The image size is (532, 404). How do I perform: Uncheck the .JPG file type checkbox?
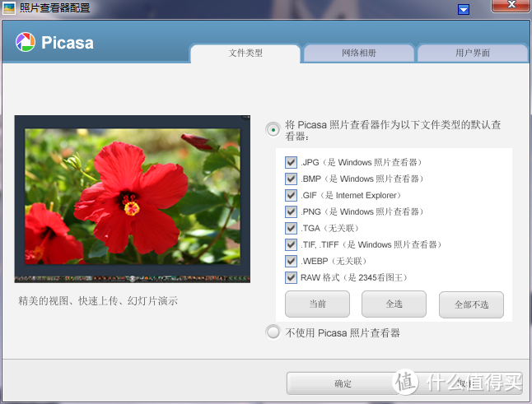291,162
